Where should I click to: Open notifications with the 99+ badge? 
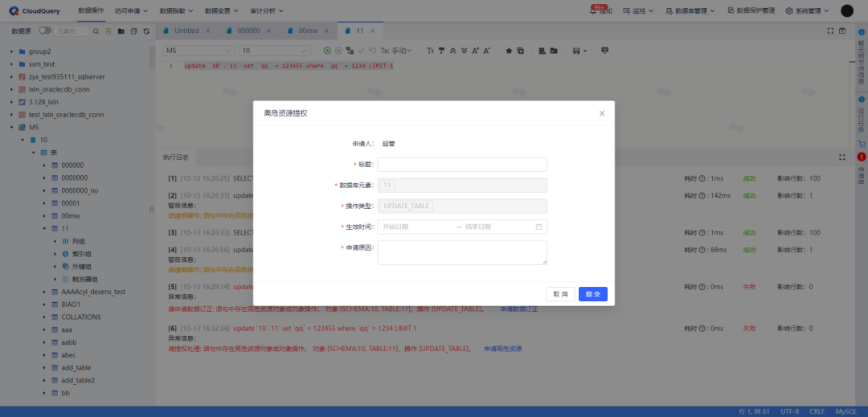tap(601, 10)
